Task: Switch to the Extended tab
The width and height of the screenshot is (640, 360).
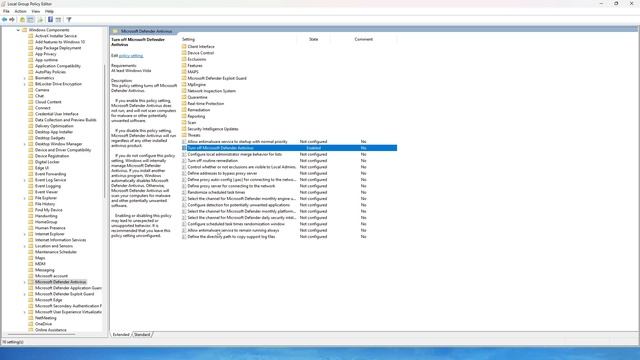Action: (x=121, y=335)
